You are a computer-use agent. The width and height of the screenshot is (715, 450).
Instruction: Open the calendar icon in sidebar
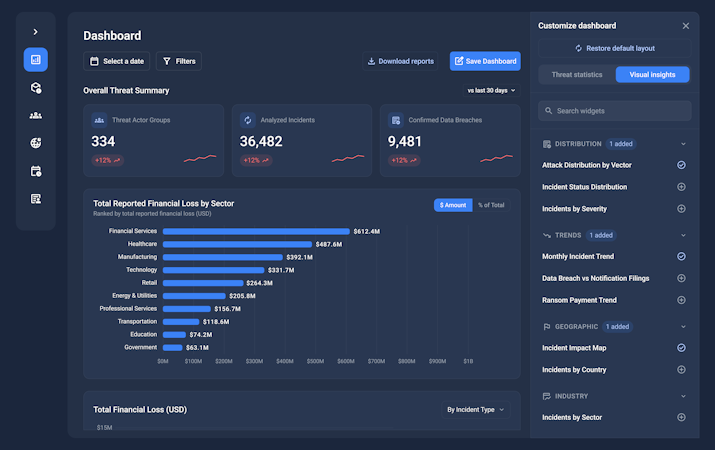point(36,171)
